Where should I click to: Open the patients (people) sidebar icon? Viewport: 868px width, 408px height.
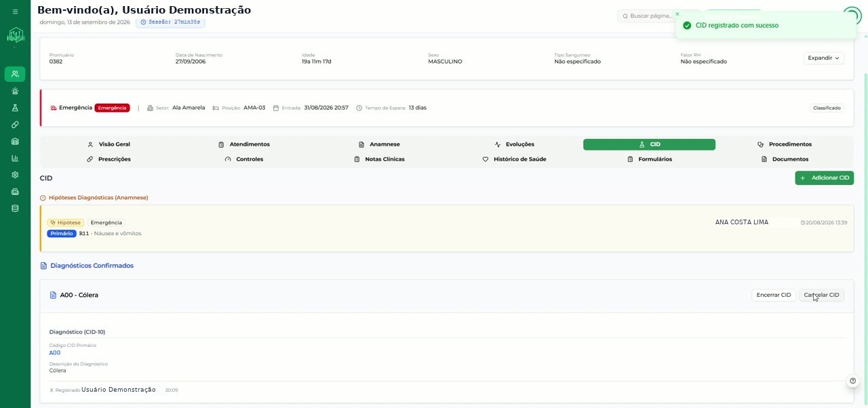coord(15,74)
